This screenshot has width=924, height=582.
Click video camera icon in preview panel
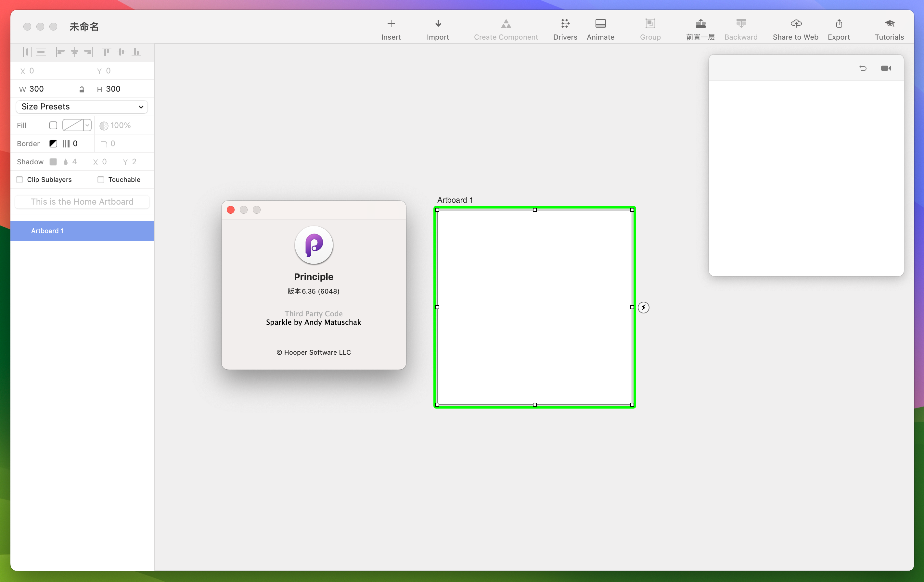pyautogui.click(x=886, y=68)
